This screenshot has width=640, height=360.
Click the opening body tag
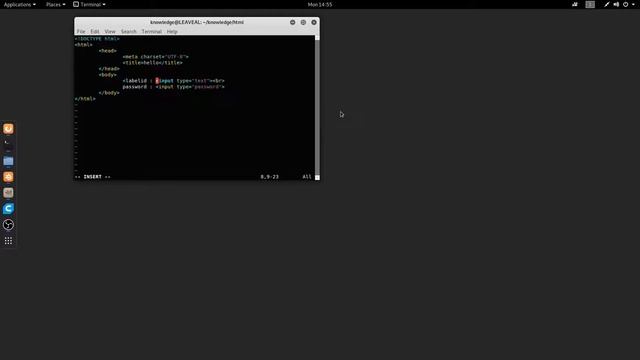pos(108,75)
